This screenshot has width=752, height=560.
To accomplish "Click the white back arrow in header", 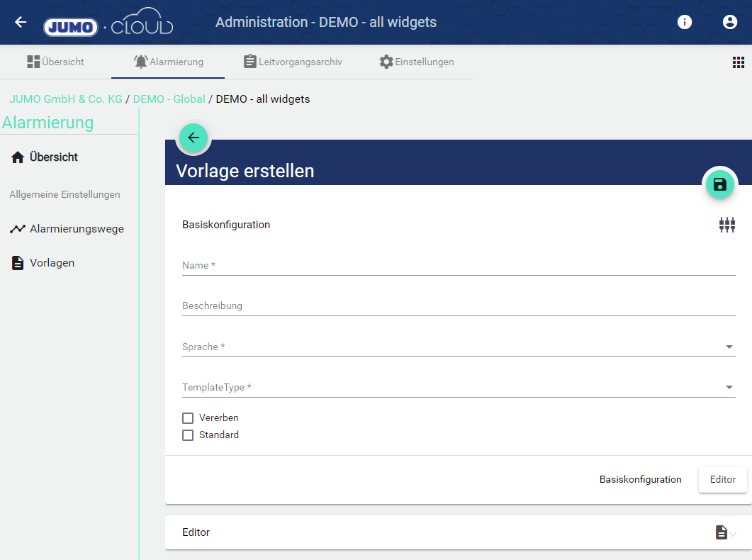I will (x=21, y=22).
